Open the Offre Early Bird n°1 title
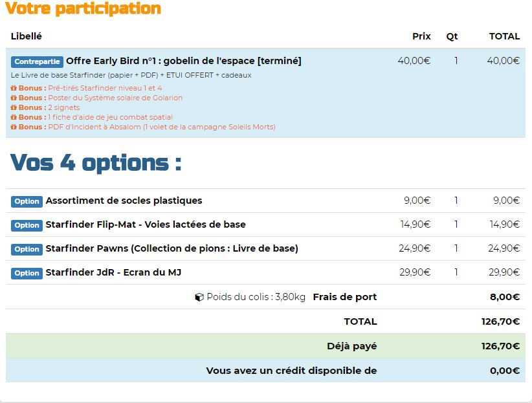This screenshot has height=403, width=532. (184, 61)
